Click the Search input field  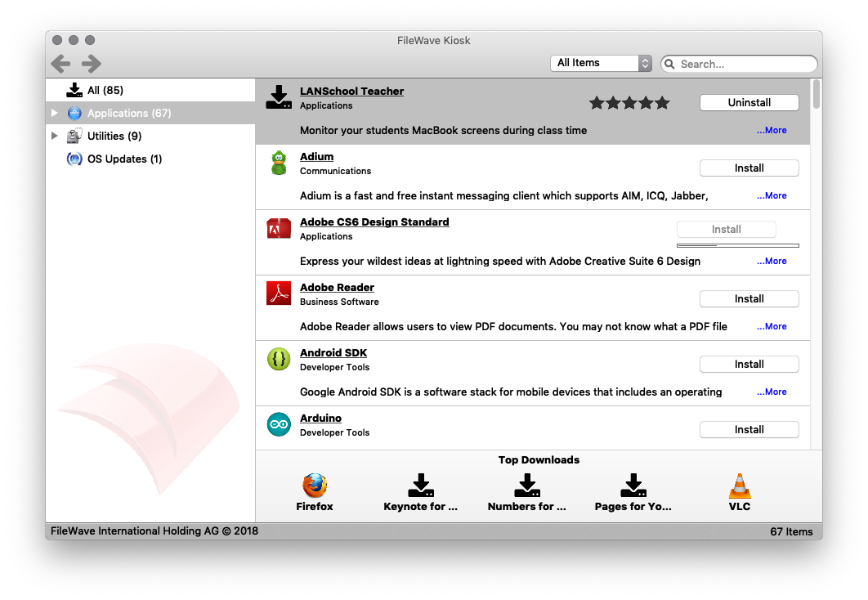(745, 64)
